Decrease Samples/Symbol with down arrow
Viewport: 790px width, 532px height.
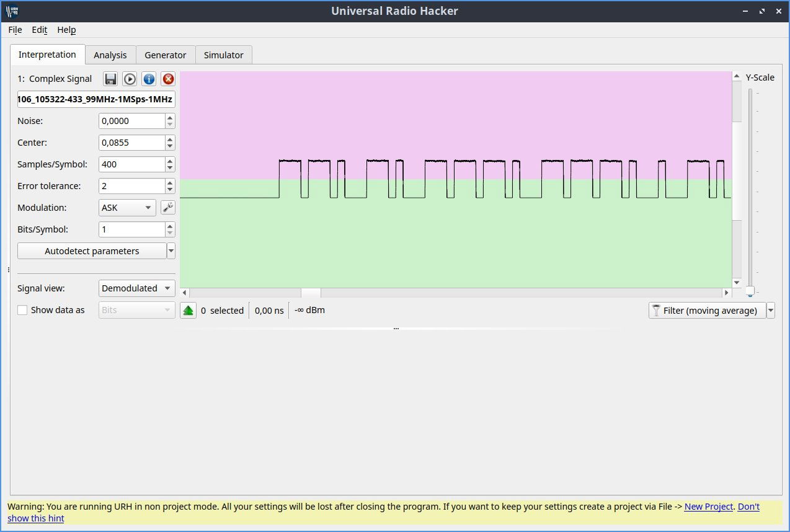click(x=170, y=168)
